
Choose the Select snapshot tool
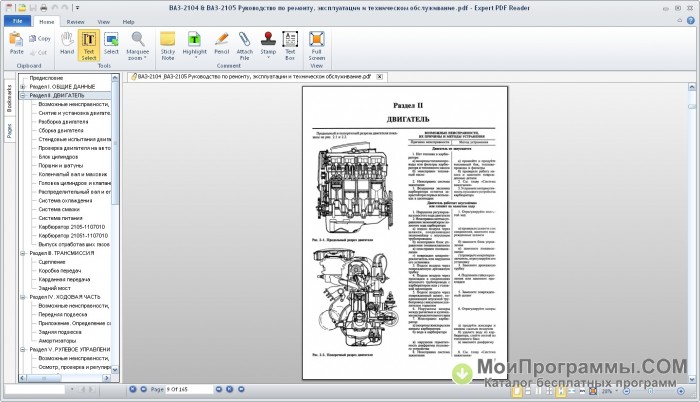111,44
